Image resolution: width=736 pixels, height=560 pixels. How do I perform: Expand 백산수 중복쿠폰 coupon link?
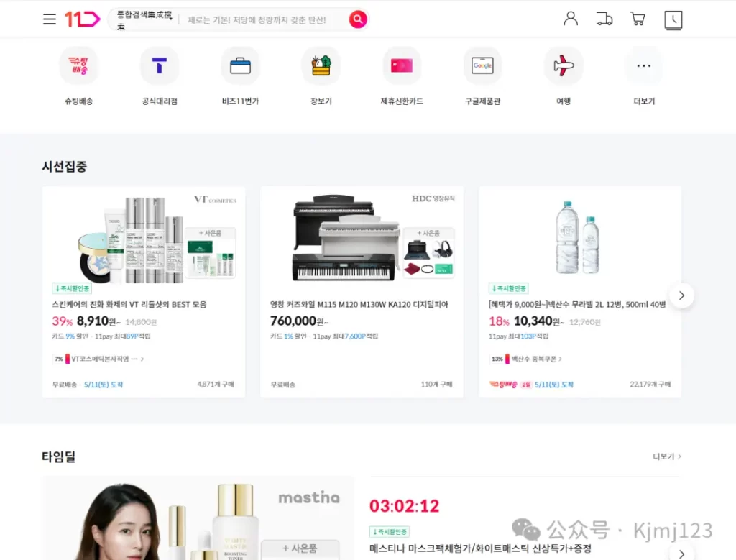(525, 359)
